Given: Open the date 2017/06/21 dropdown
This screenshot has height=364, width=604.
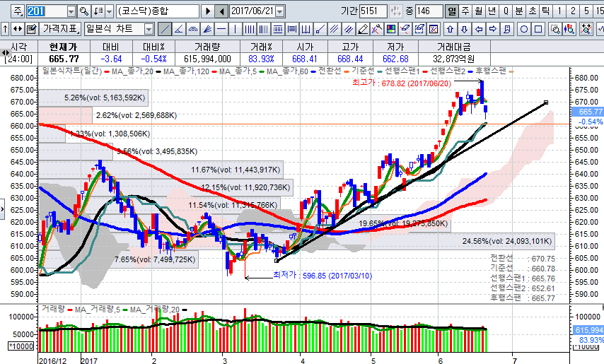Looking at the screenshot, I should (x=281, y=11).
